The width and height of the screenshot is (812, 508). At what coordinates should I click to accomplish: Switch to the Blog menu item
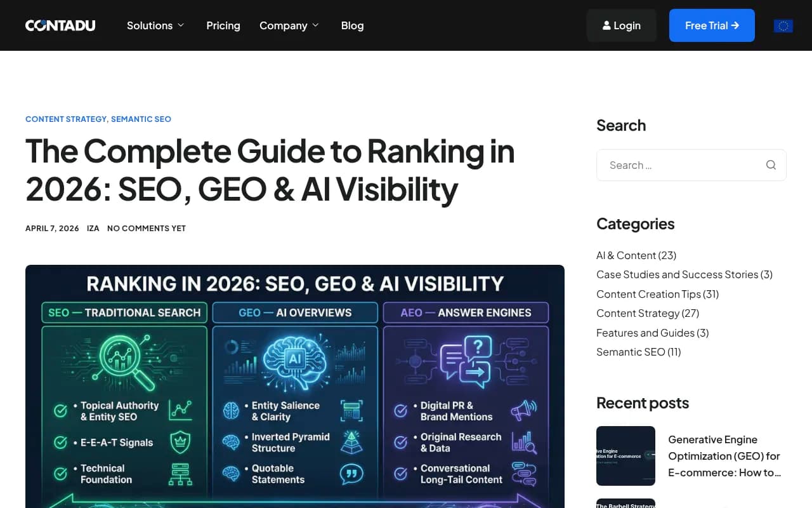(352, 25)
